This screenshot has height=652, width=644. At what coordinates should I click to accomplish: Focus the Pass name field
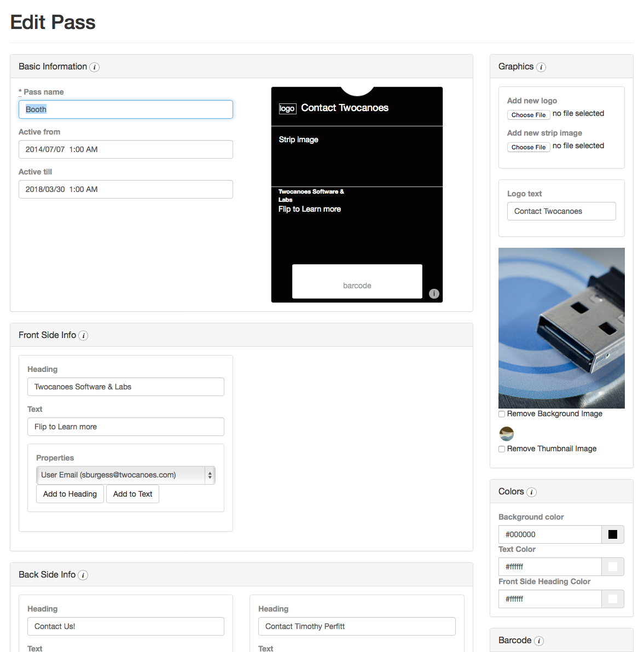click(126, 109)
